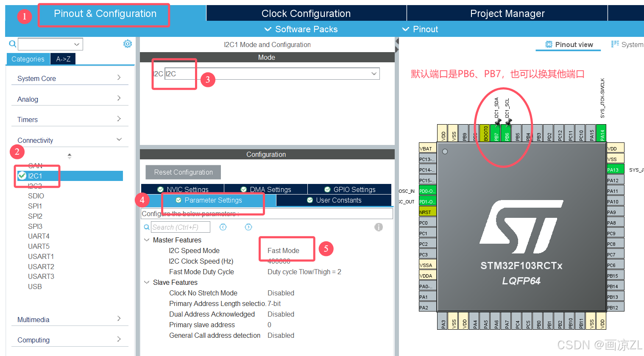Select the PD0-O.. oscillator pin
Image resolution: width=644 pixels, height=356 pixels.
pos(427,191)
